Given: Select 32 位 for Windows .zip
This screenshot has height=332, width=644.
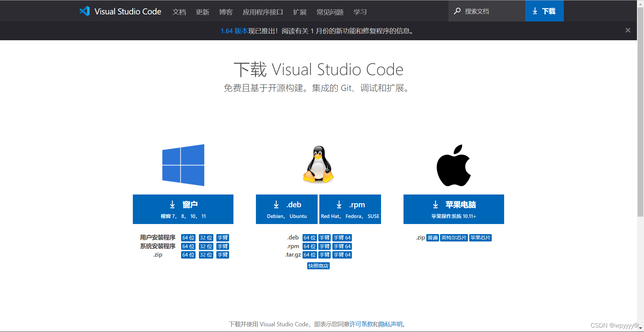Looking at the screenshot, I should 206,255.
